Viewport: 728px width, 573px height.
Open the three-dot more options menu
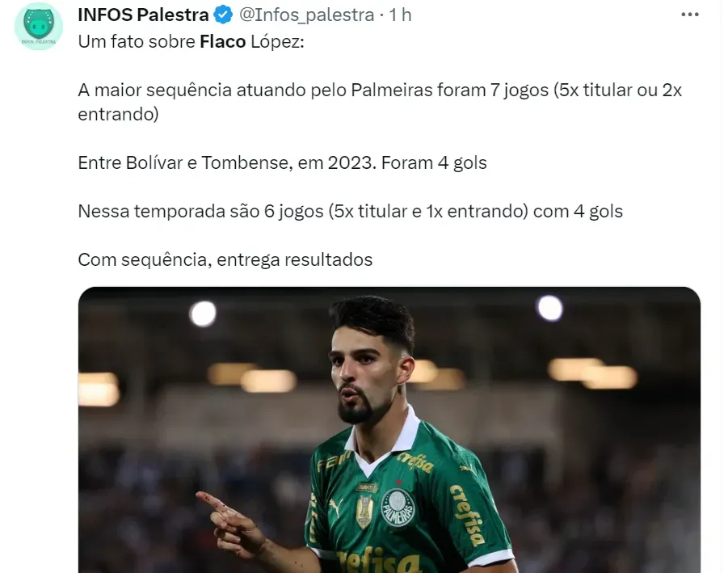coord(690,15)
